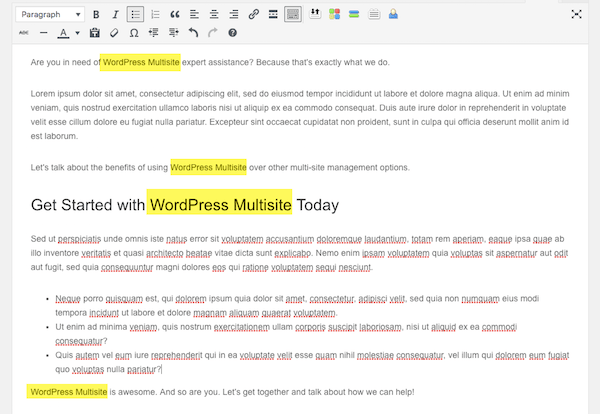Image resolution: width=600 pixels, height=414 pixels.
Task: Insert or edit link
Action: coord(253,15)
